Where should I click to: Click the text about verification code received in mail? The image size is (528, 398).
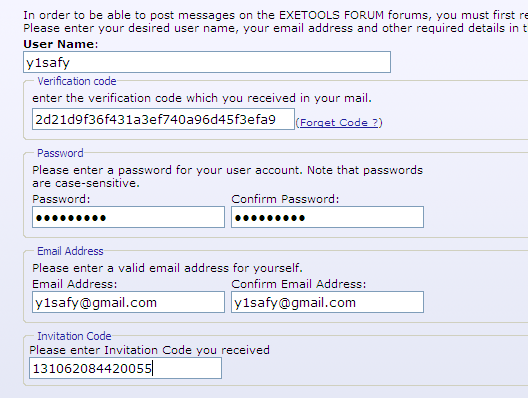point(202,98)
